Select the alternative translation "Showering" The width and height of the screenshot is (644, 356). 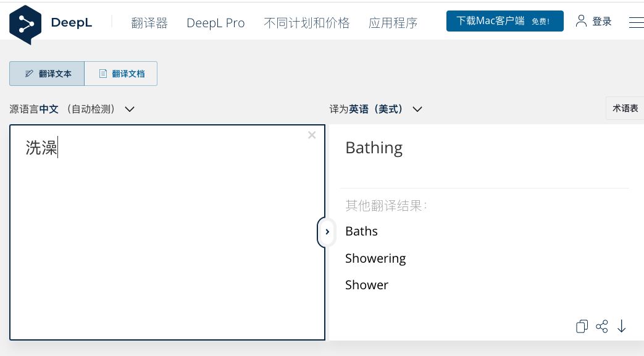[x=375, y=258]
